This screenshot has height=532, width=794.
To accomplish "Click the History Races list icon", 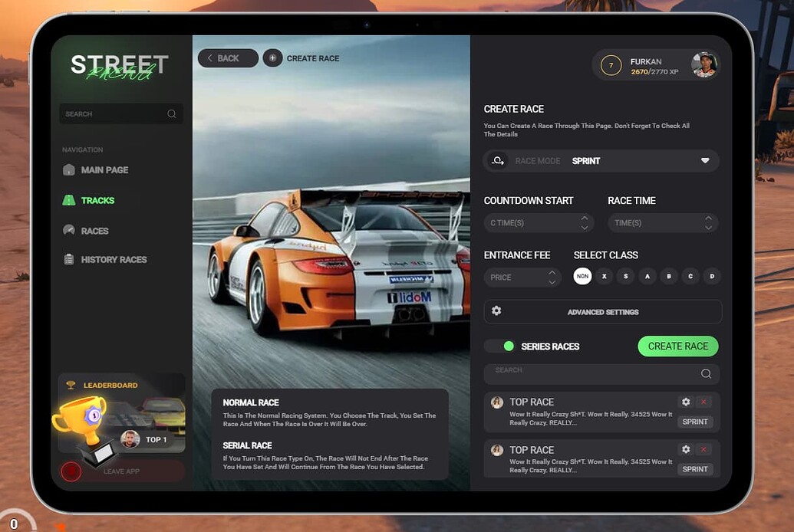I will click(x=70, y=260).
